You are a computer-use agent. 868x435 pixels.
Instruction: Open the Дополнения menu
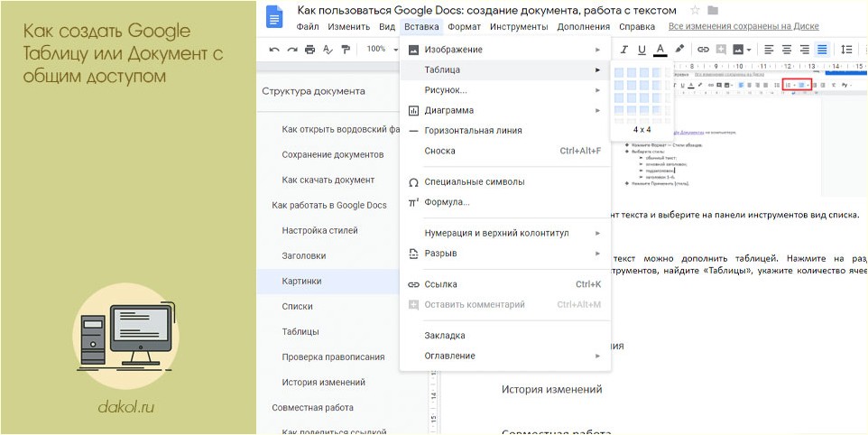pyautogui.click(x=584, y=26)
